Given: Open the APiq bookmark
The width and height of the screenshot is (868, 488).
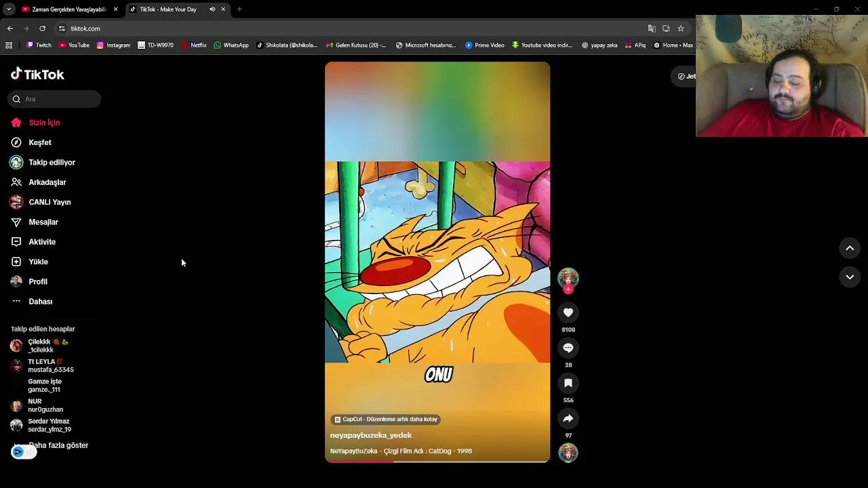Looking at the screenshot, I should [x=635, y=45].
